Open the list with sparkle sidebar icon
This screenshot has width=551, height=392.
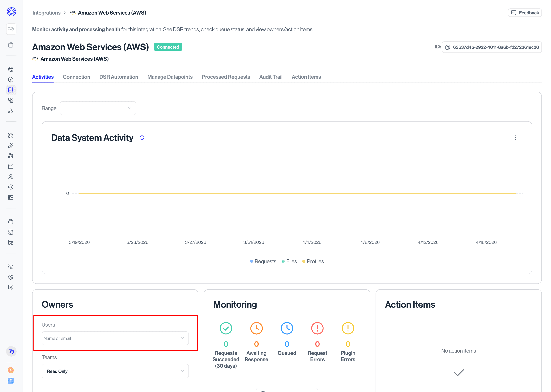pos(11,198)
